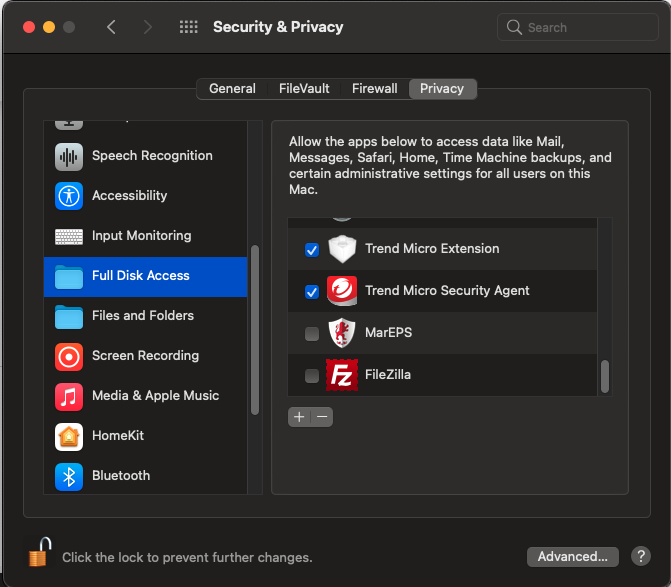Click the Trend Micro Extension block icon
The height and width of the screenshot is (587, 671).
tap(341, 249)
